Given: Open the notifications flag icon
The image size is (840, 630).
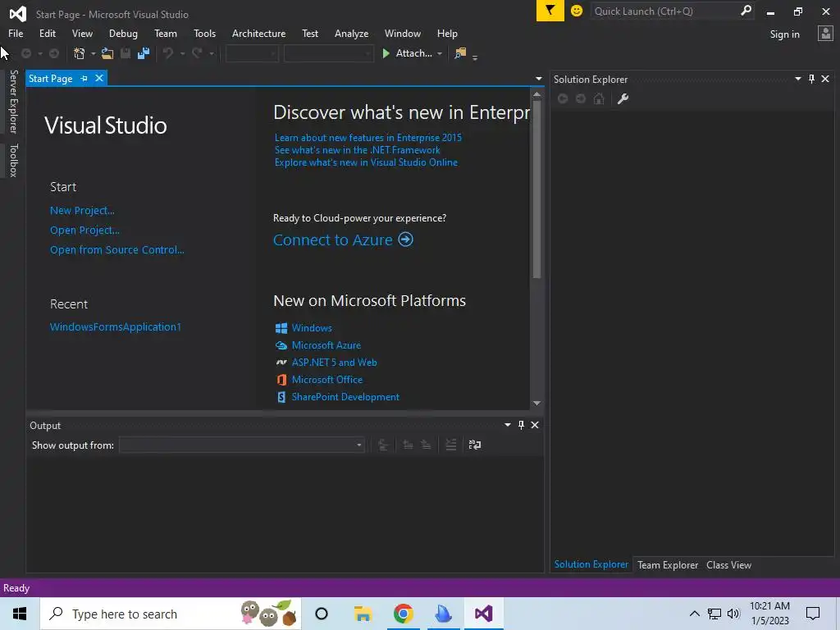Looking at the screenshot, I should (550, 11).
